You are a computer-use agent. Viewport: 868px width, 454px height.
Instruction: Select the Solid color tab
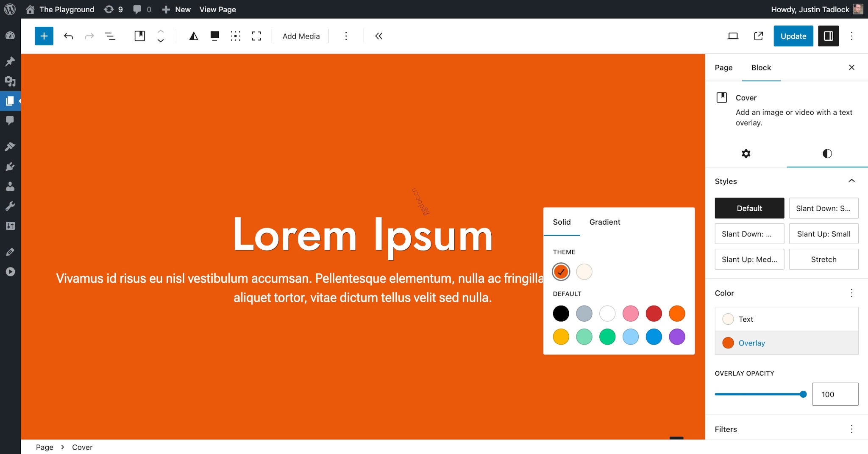562,222
